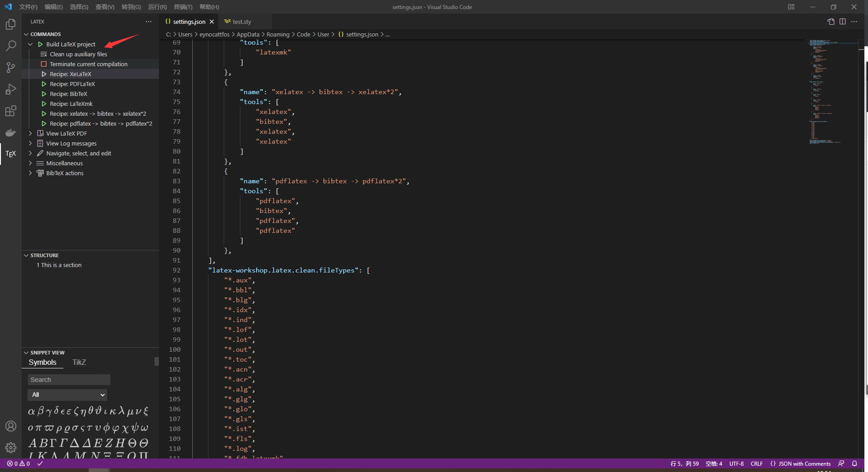Viewport: 868px width, 472px height.
Task: Expand the BibTeX actions node
Action: tap(30, 173)
